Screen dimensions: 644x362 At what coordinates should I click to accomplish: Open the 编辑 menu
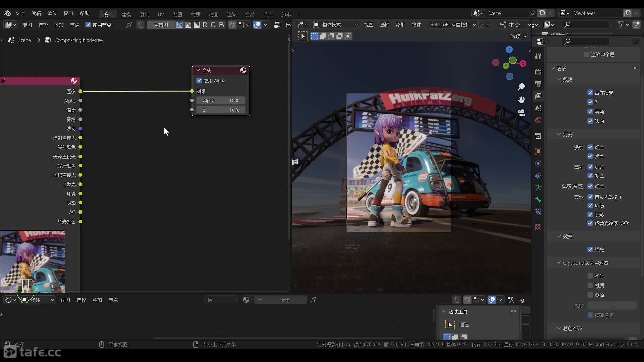pyautogui.click(x=36, y=13)
